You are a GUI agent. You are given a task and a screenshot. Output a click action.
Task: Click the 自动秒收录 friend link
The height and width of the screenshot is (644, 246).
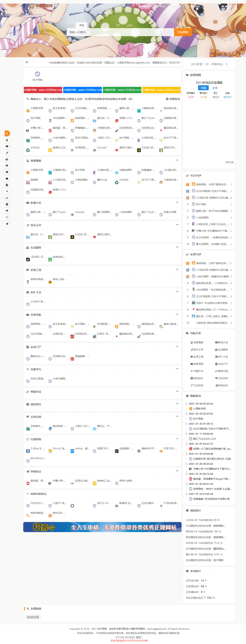pyautogui.click(x=33, y=617)
